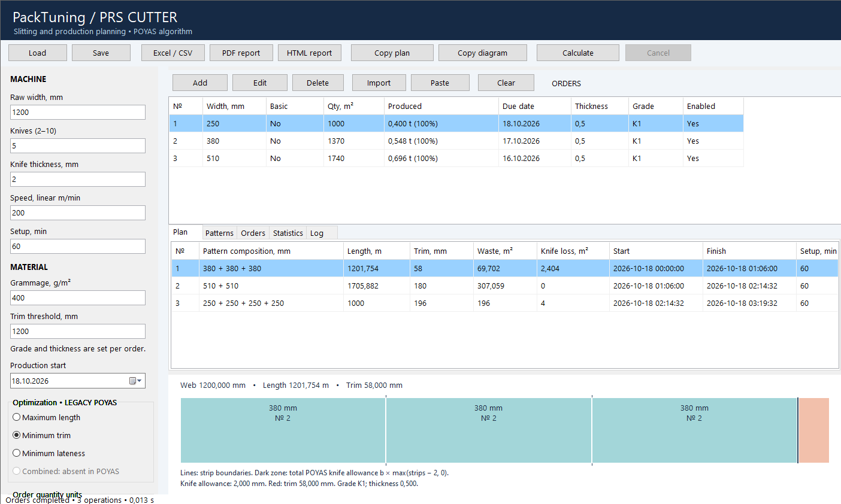Switch to the Patterns tab
The image size is (841, 504).
coord(219,233)
